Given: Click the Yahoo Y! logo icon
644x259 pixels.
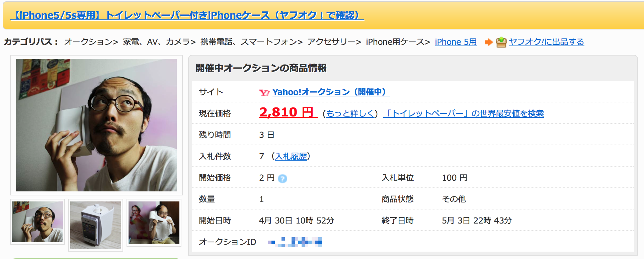Looking at the screenshot, I should tap(264, 92).
